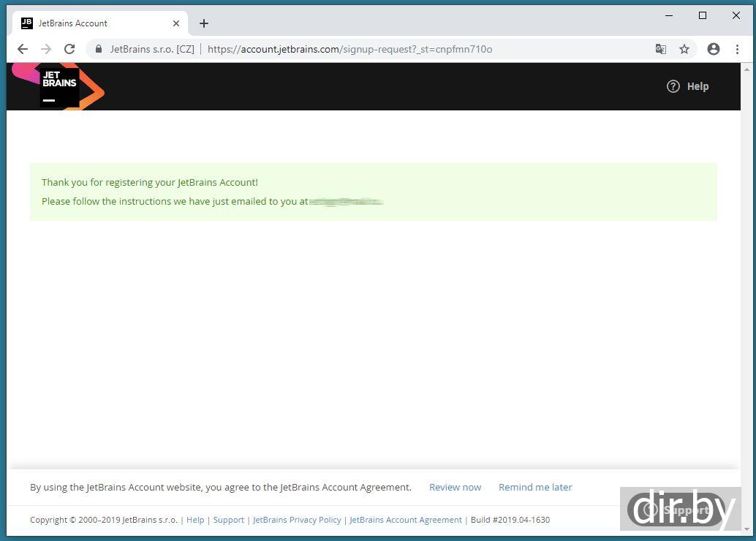Click the Review now link
This screenshot has width=756, height=541.
click(455, 487)
